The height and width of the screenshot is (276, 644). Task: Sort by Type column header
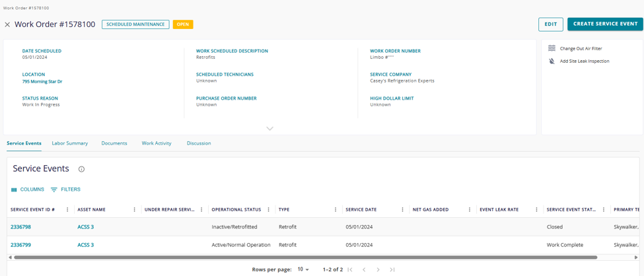point(284,209)
